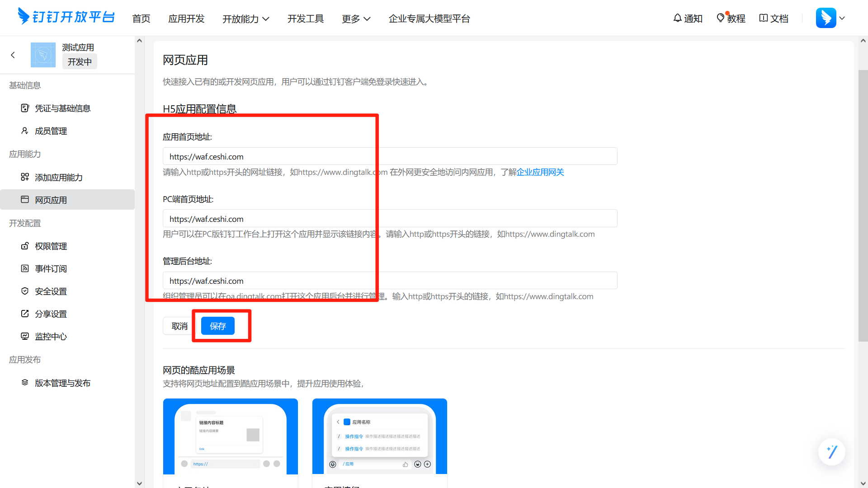Click the page scroll up arrow
Viewport: 868px width, 488px height.
[863, 41]
